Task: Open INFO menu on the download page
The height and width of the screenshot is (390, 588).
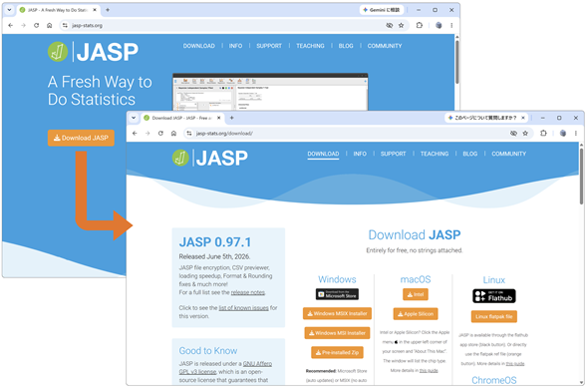Action: 360,154
